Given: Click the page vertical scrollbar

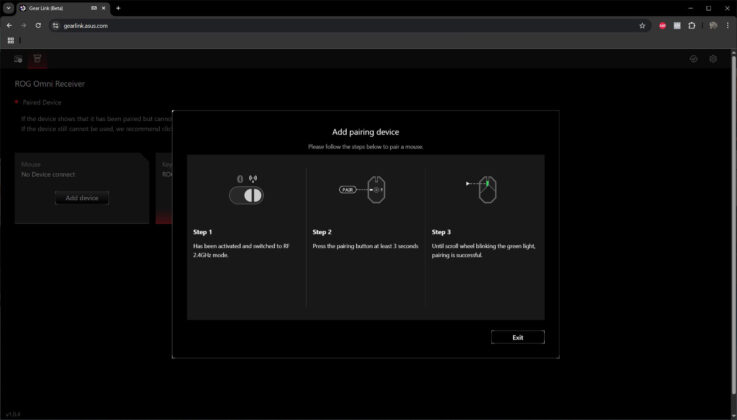Looking at the screenshot, I should click(x=733, y=226).
